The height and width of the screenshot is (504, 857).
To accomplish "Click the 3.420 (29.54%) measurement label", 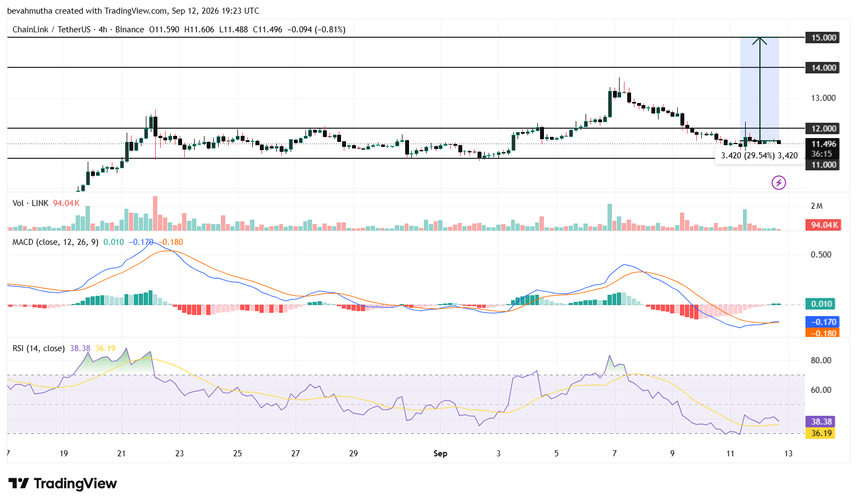I will [759, 156].
